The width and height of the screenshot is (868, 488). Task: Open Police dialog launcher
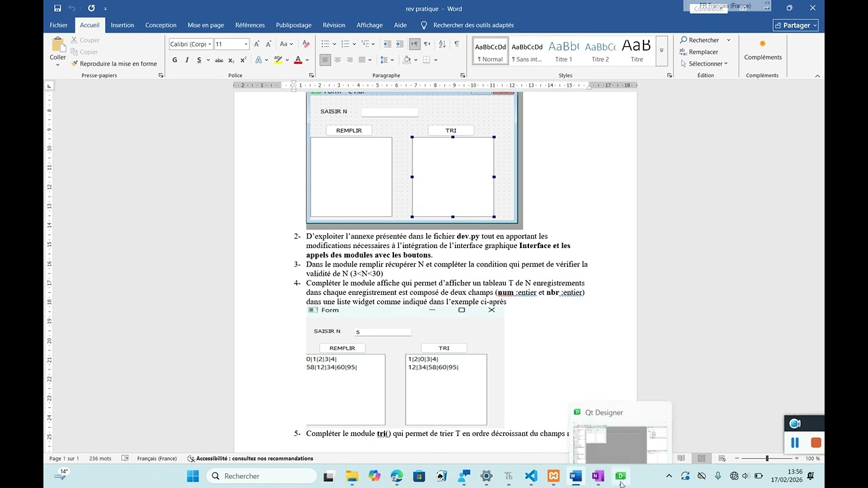(x=312, y=75)
